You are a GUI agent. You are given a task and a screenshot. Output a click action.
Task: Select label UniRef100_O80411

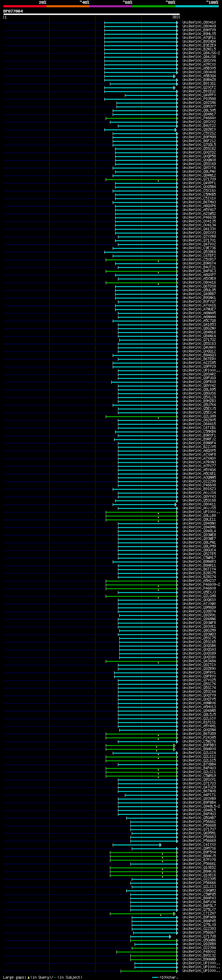(199, 504)
